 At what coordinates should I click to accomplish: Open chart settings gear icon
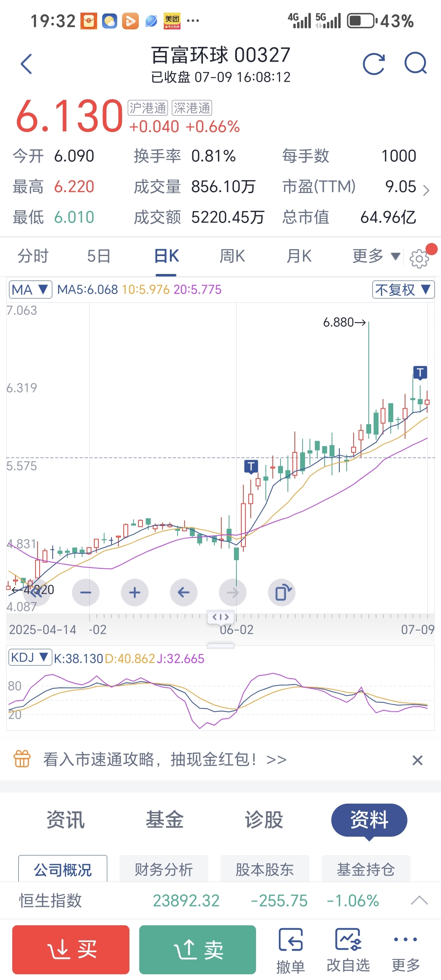[419, 258]
